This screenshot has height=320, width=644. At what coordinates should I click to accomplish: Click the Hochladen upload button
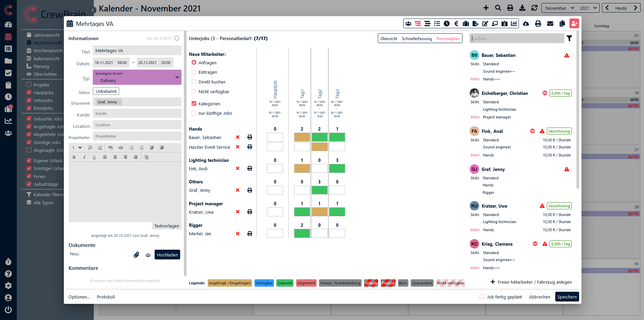(x=167, y=255)
